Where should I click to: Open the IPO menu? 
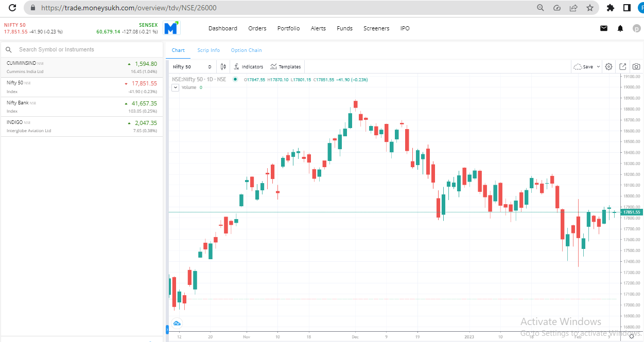pyautogui.click(x=405, y=28)
